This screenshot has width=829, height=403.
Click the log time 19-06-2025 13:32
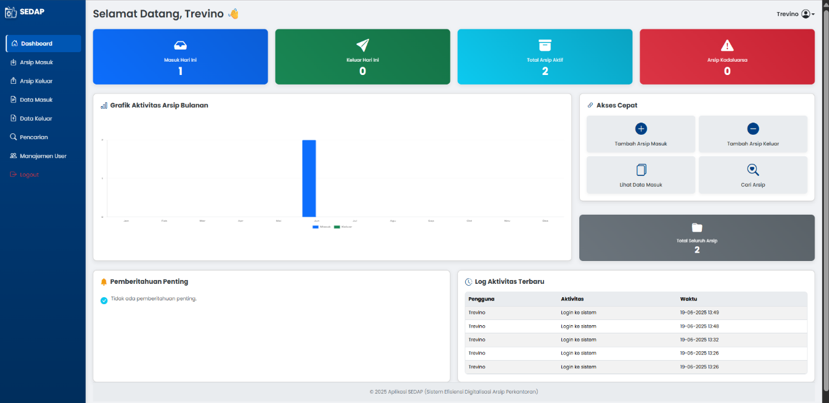click(699, 340)
